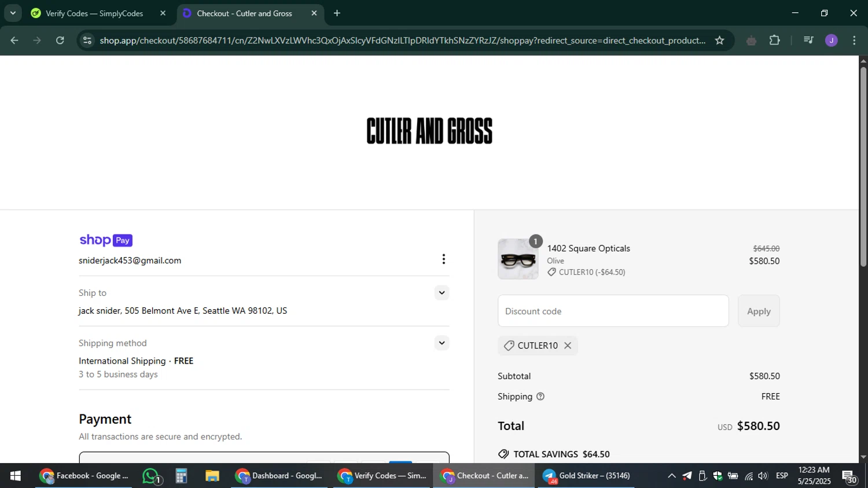This screenshot has height=488, width=868.
Task: Click the CUTLER10 discount tag icon
Action: [x=509, y=346]
